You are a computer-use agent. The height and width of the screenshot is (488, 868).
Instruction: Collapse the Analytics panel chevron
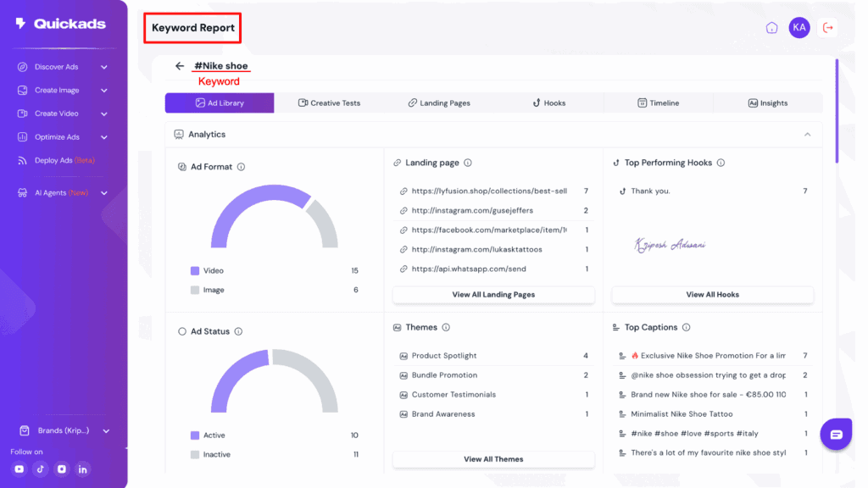(x=808, y=134)
